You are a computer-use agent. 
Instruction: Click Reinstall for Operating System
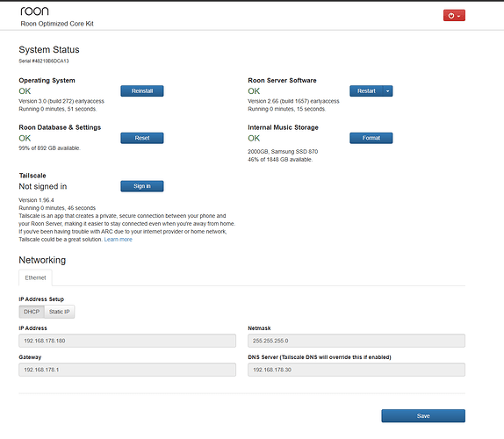[141, 91]
